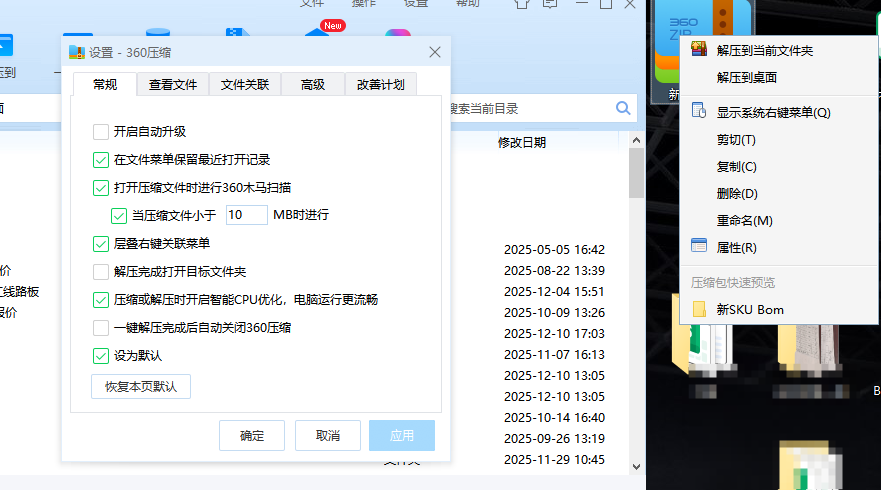Click the toolbar icon with New badge
Viewport: 881px width, 490px height.
click(318, 38)
